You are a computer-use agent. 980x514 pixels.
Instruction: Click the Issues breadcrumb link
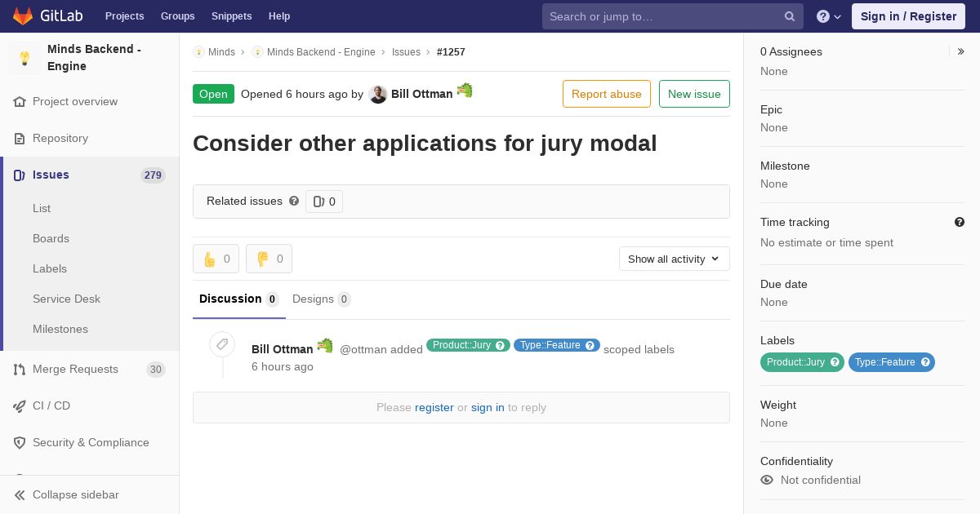pyautogui.click(x=406, y=52)
